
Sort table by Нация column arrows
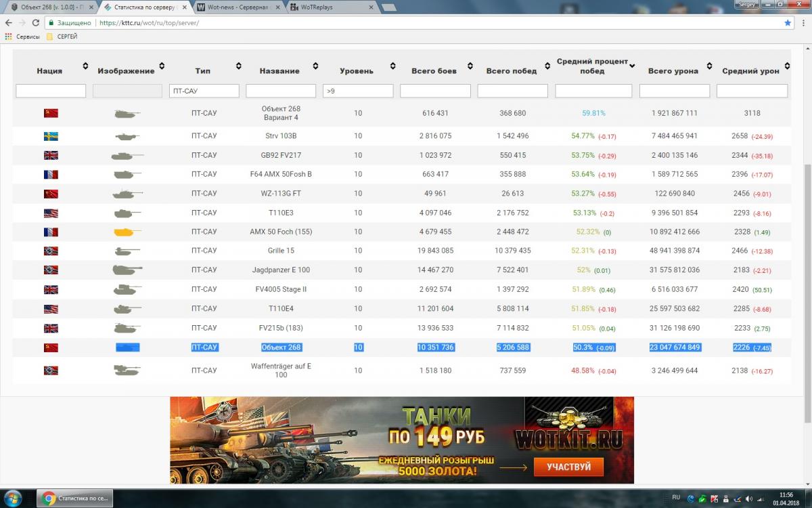(85, 66)
